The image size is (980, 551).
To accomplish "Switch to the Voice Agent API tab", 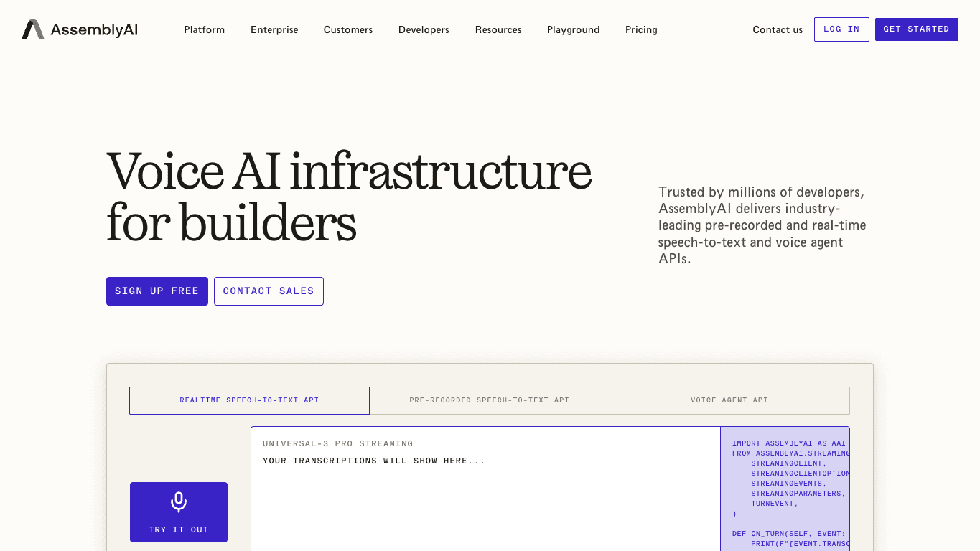I will pos(729,400).
